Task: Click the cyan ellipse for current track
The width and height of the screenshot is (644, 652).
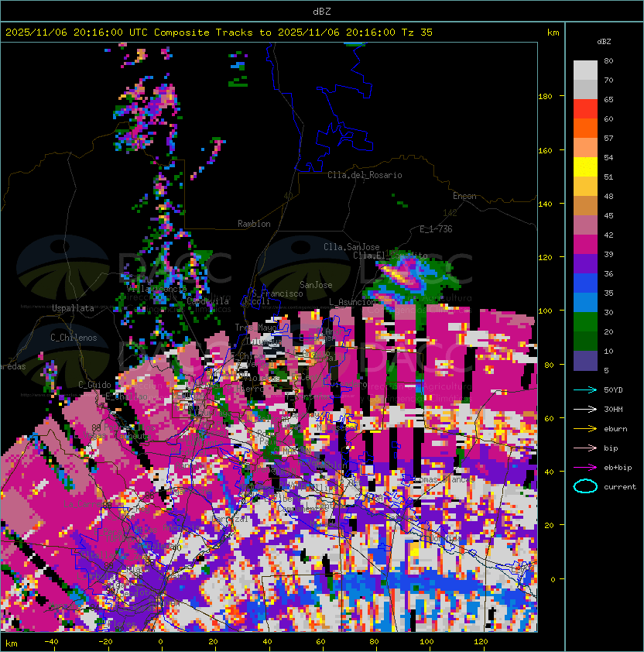Action: (x=585, y=486)
